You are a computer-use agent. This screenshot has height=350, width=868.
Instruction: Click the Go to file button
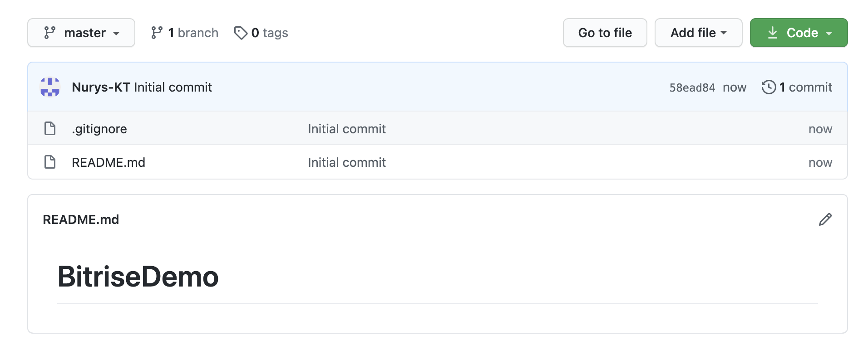click(605, 33)
